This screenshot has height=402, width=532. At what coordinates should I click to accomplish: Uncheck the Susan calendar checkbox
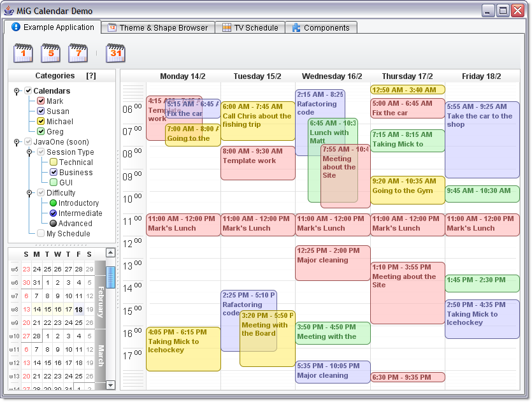41,111
